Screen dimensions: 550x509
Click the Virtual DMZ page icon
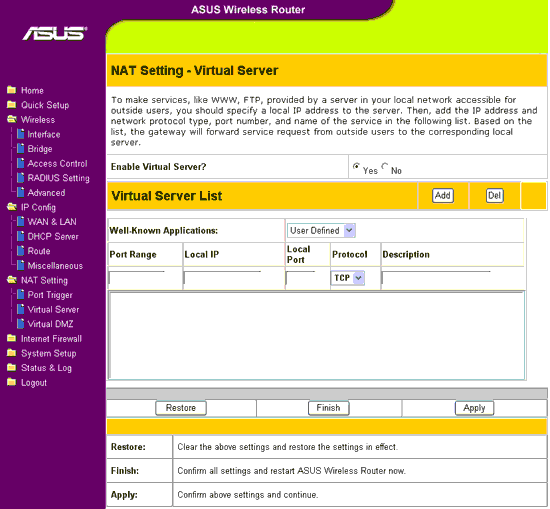[x=21, y=324]
